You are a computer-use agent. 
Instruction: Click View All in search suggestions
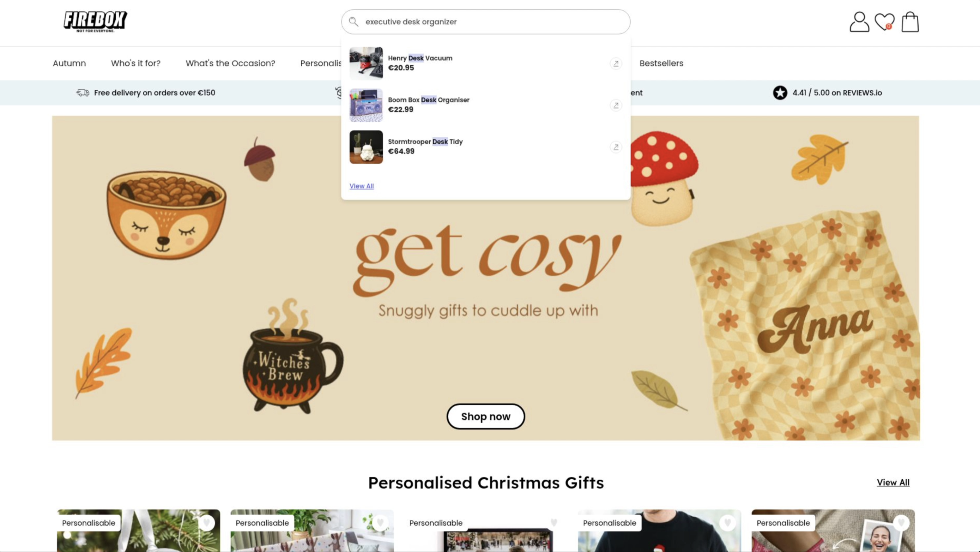[361, 186]
